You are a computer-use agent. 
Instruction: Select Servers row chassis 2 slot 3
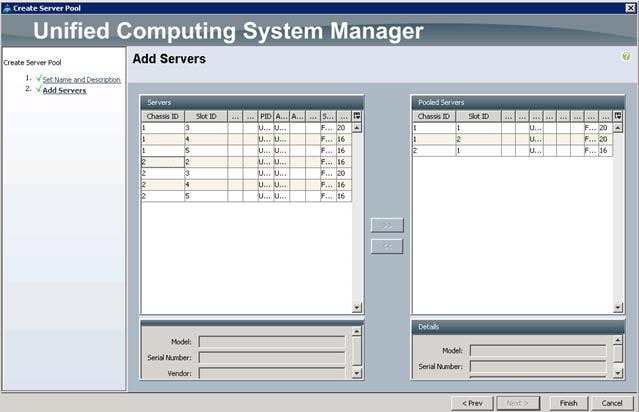point(246,174)
